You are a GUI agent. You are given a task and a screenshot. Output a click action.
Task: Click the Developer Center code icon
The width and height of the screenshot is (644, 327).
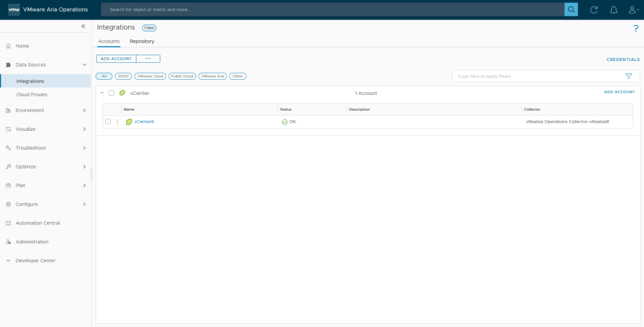coord(8,261)
